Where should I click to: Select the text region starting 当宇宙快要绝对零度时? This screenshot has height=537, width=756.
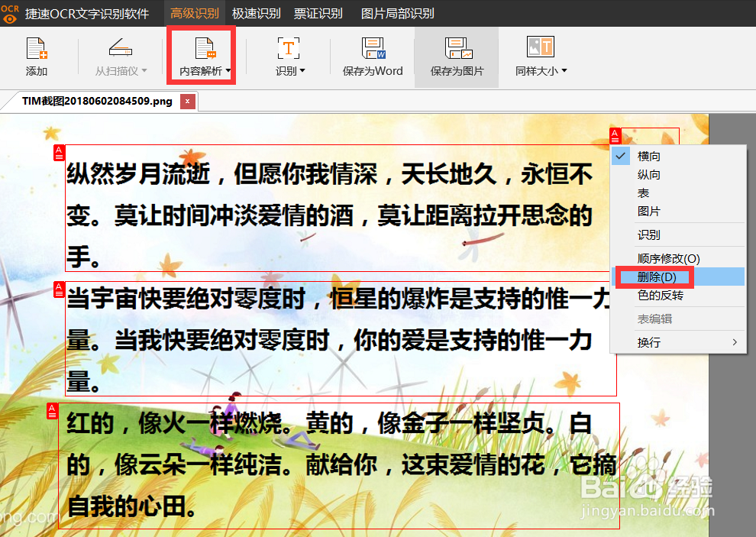click(341, 338)
